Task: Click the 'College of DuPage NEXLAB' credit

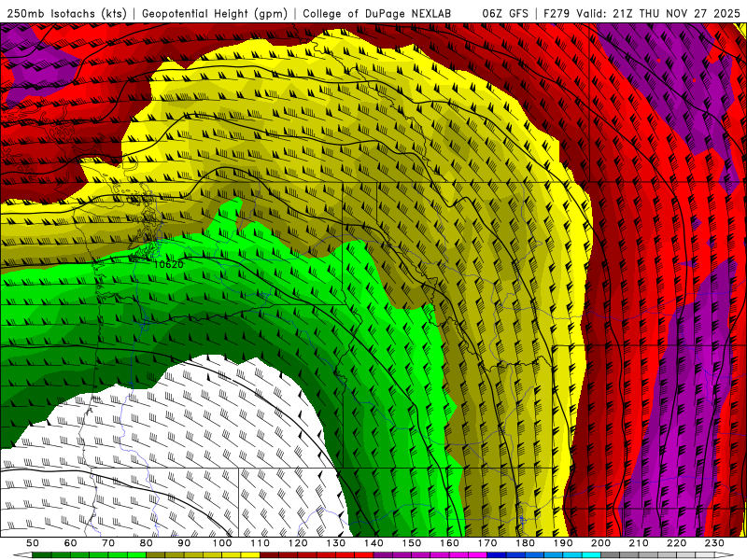Action: (x=377, y=13)
